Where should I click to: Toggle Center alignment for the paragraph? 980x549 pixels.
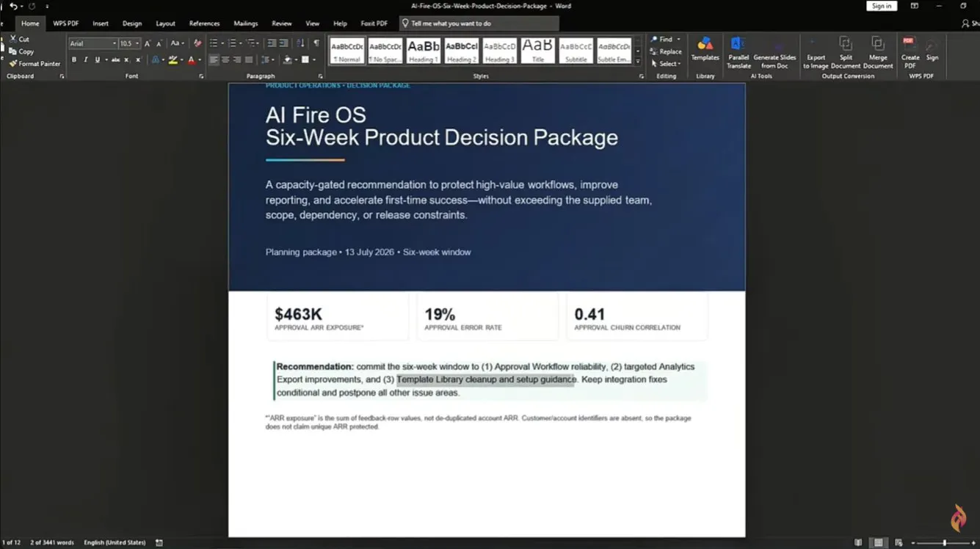[225, 59]
